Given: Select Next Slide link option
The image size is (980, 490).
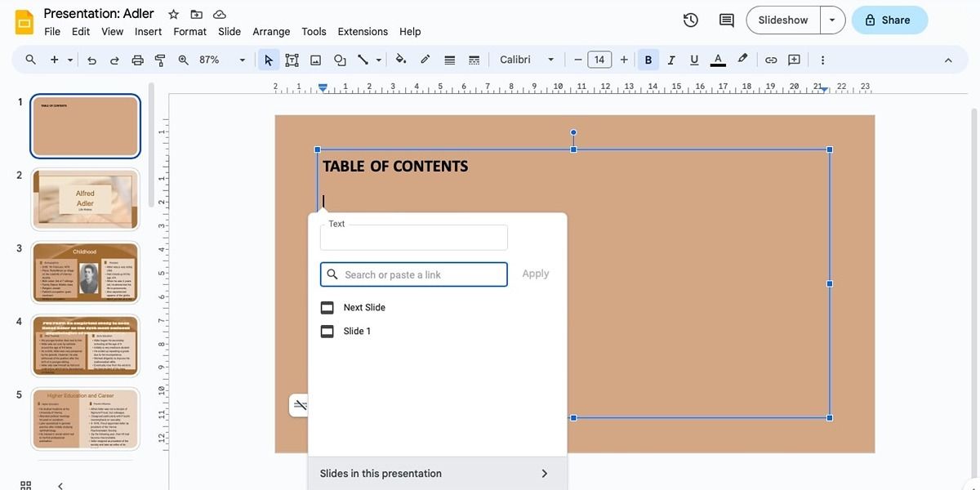Looking at the screenshot, I should pyautogui.click(x=364, y=307).
